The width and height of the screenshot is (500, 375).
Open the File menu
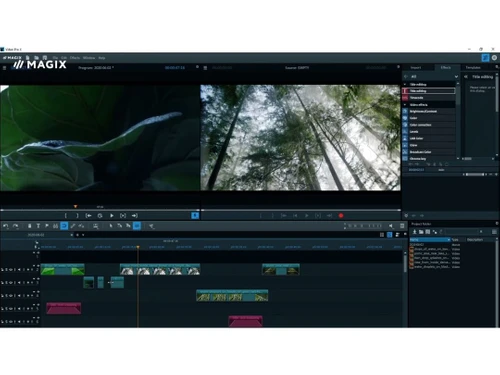[55, 58]
